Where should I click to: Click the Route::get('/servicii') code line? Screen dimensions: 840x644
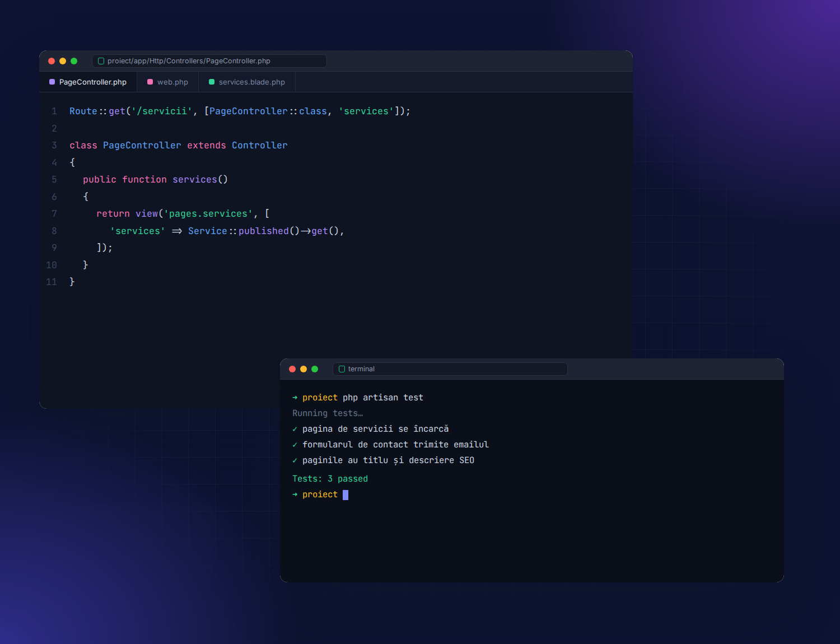point(240,111)
